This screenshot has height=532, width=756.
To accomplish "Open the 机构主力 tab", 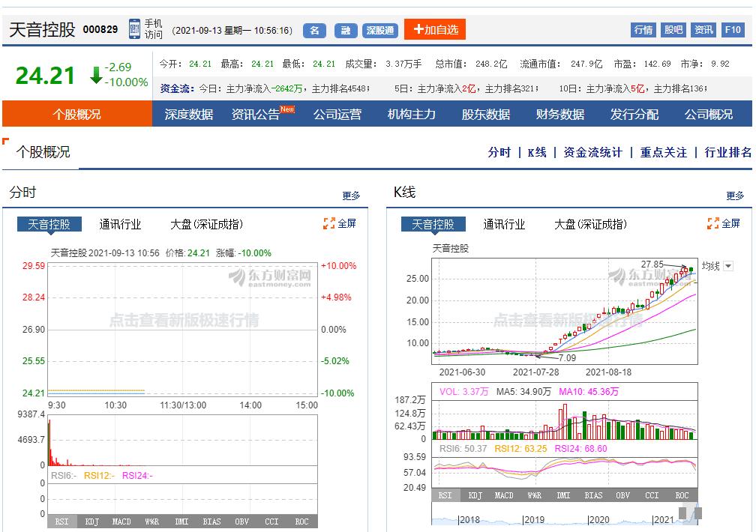I will tap(411, 114).
